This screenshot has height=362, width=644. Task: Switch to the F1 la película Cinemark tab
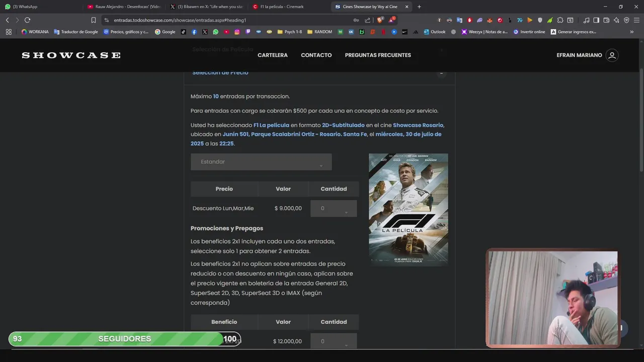point(289,7)
